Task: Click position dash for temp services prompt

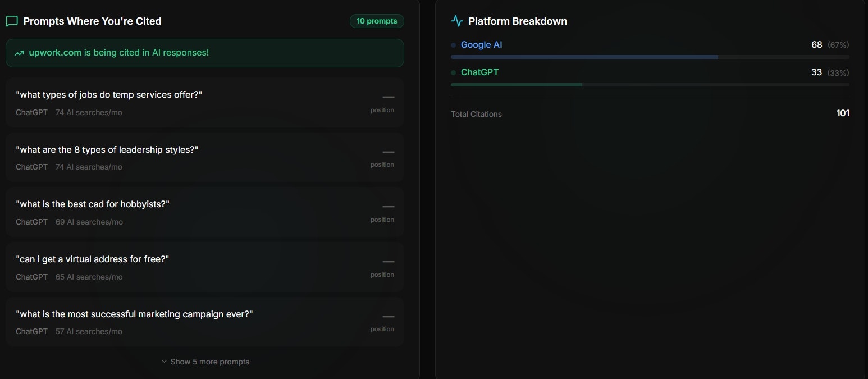Action: click(388, 97)
